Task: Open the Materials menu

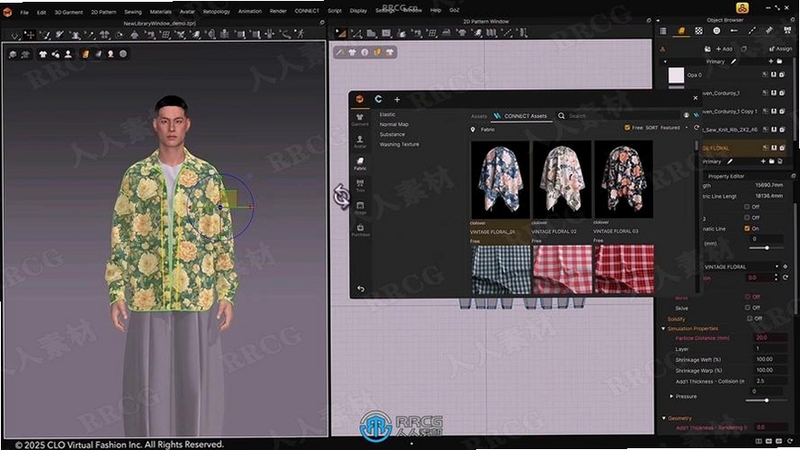Action: coord(161,12)
